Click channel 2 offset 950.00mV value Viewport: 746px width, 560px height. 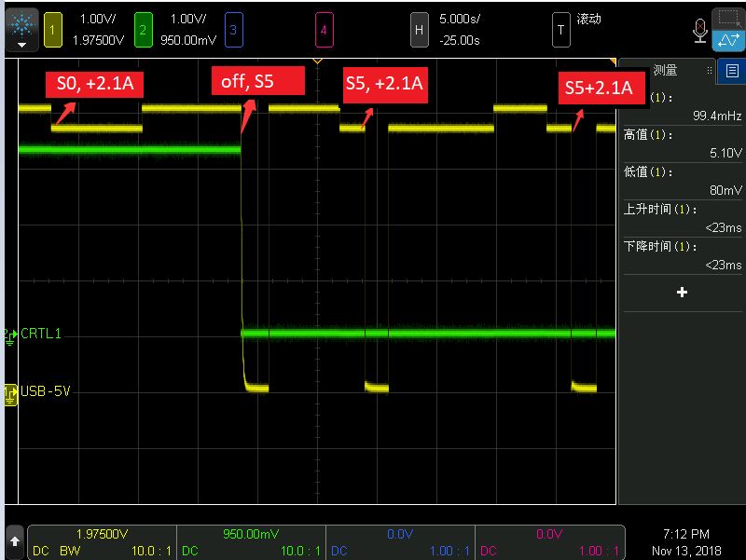[188, 40]
